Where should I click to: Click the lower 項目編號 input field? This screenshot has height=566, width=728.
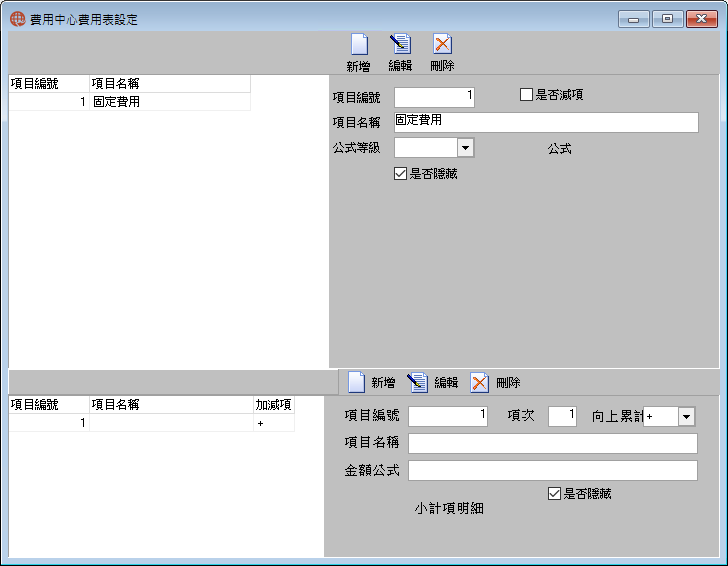448,416
